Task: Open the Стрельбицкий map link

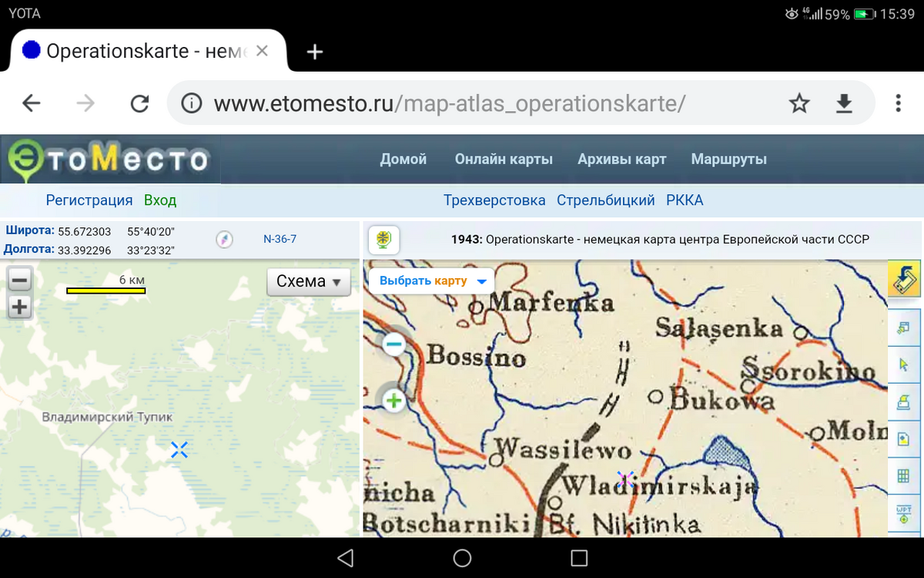Action: (x=606, y=200)
